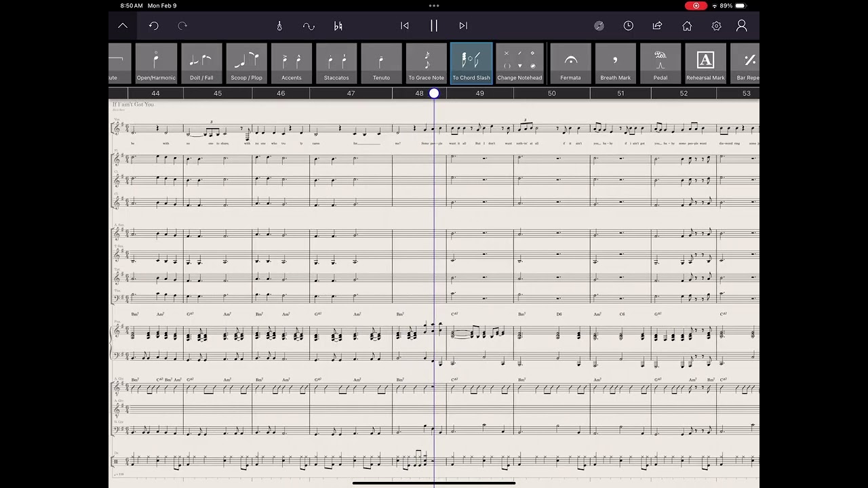Open the clock history icon

tap(629, 26)
